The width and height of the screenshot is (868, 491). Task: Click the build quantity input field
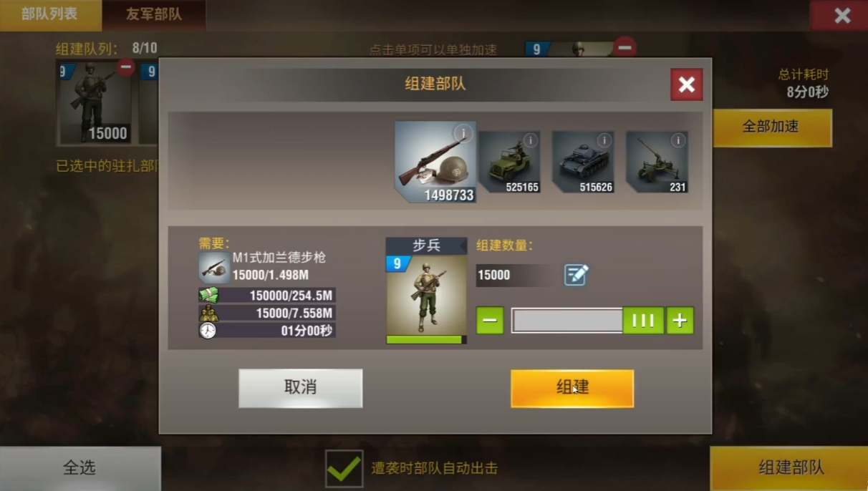[x=517, y=275]
